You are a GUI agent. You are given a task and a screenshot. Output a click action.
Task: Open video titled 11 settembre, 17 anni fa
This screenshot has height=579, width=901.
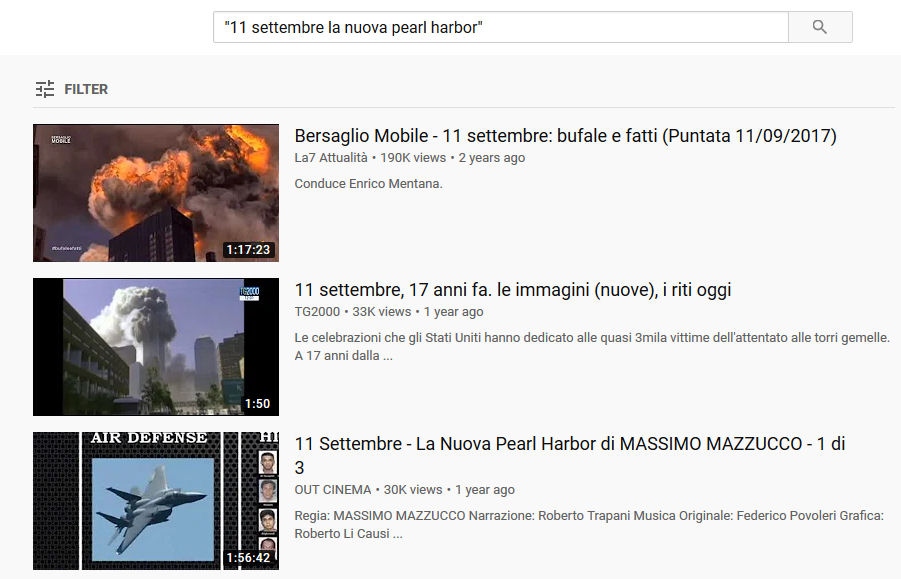pos(512,290)
